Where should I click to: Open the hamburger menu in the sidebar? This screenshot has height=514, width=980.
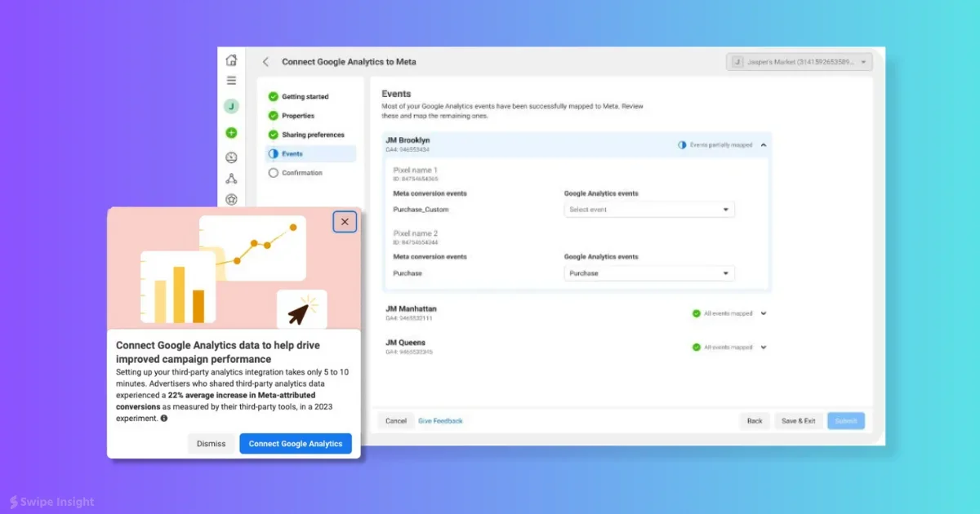(231, 81)
